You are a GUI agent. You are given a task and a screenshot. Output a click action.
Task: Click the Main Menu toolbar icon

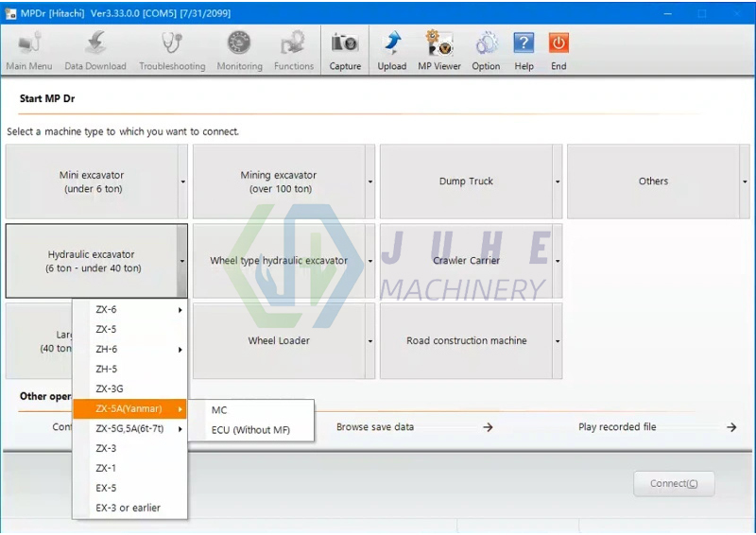(29, 43)
